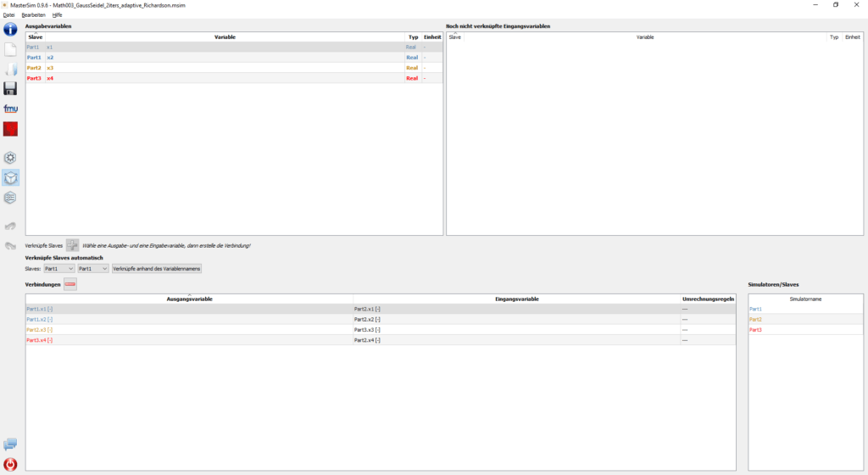Click input variable cell Part2.x2 [-]
Viewport: 868px width, 475px height.
pyautogui.click(x=516, y=320)
